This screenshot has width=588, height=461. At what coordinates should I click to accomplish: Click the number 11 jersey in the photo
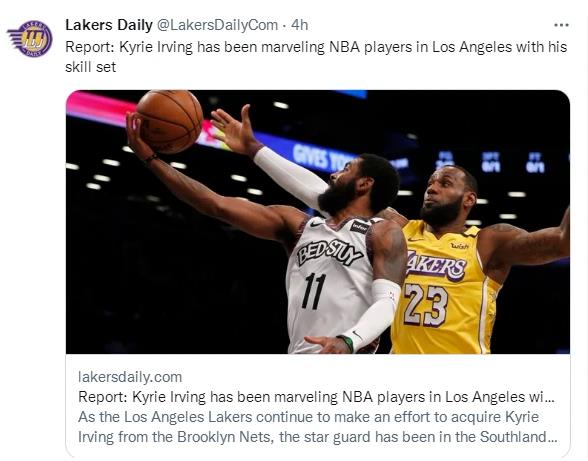[314, 291]
